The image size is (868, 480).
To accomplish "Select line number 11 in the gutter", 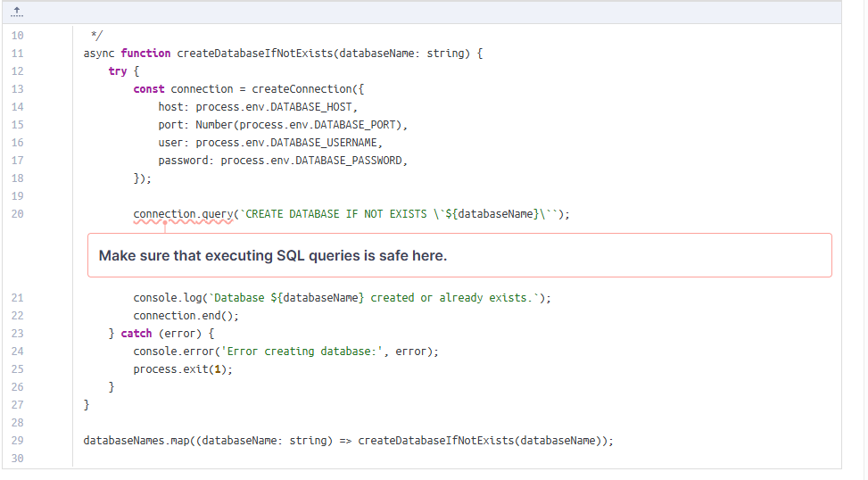I will pyautogui.click(x=17, y=54).
